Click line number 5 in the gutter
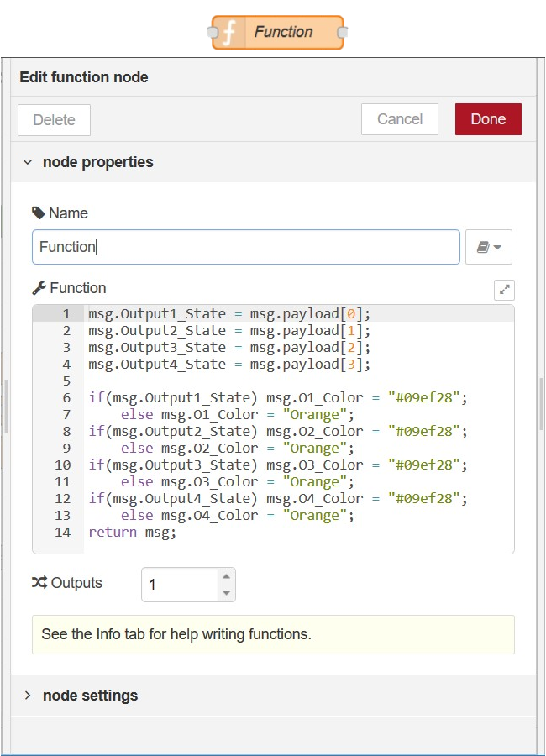Screen dimensions: 546x756 coord(66,381)
